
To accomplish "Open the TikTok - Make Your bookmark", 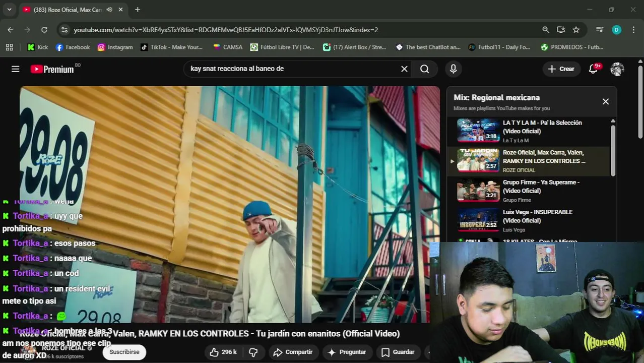I will pyautogui.click(x=171, y=47).
